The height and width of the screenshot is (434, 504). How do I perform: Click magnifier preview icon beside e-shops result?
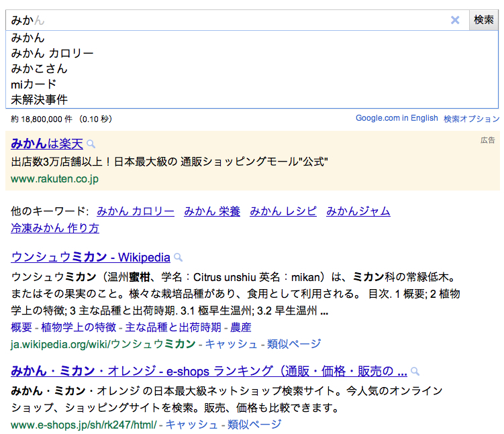pos(415,372)
